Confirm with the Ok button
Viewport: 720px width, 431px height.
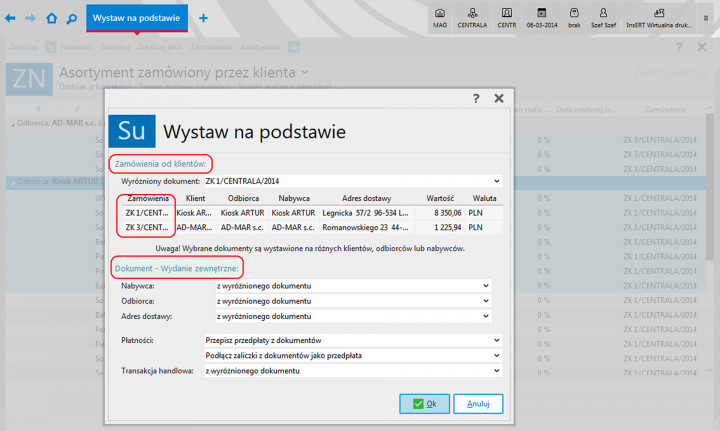[424, 404]
